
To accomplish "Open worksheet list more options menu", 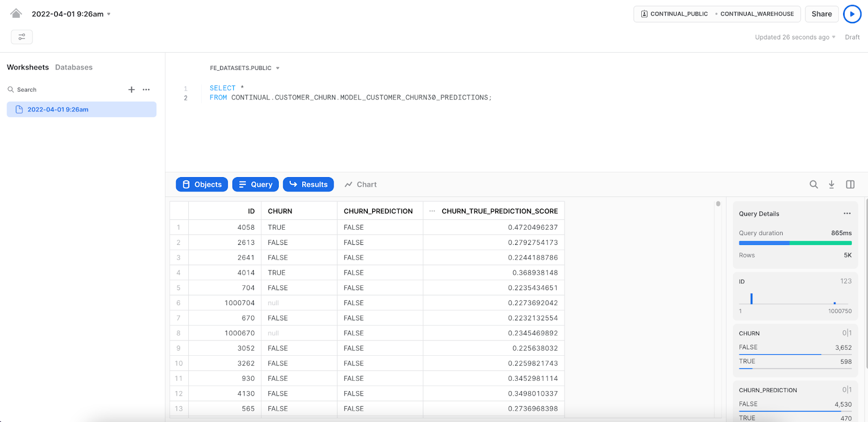I will (146, 90).
